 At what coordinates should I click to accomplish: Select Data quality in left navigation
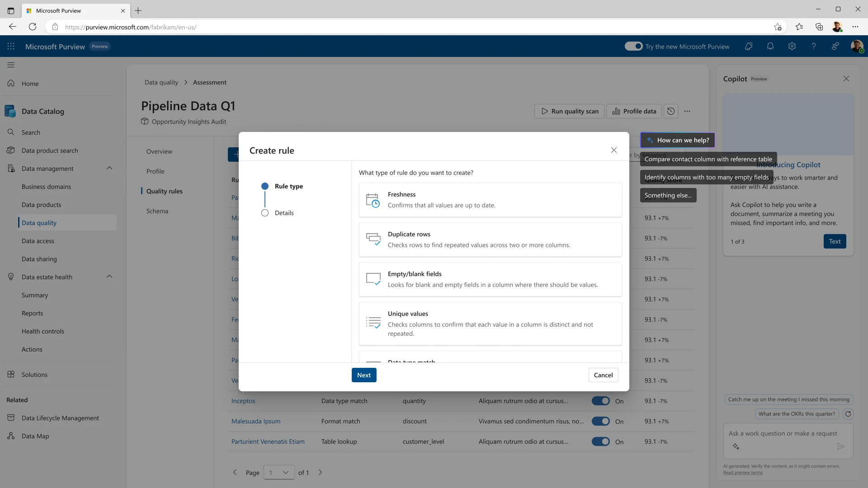67,223
